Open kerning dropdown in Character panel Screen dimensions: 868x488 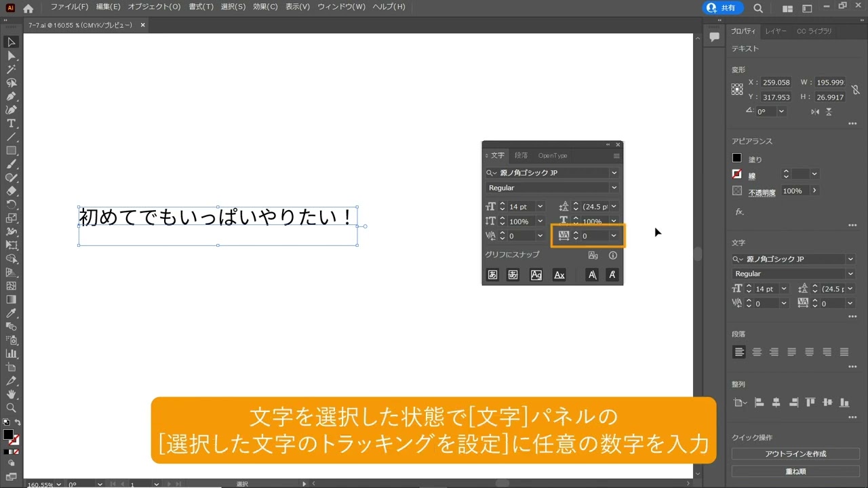click(540, 236)
